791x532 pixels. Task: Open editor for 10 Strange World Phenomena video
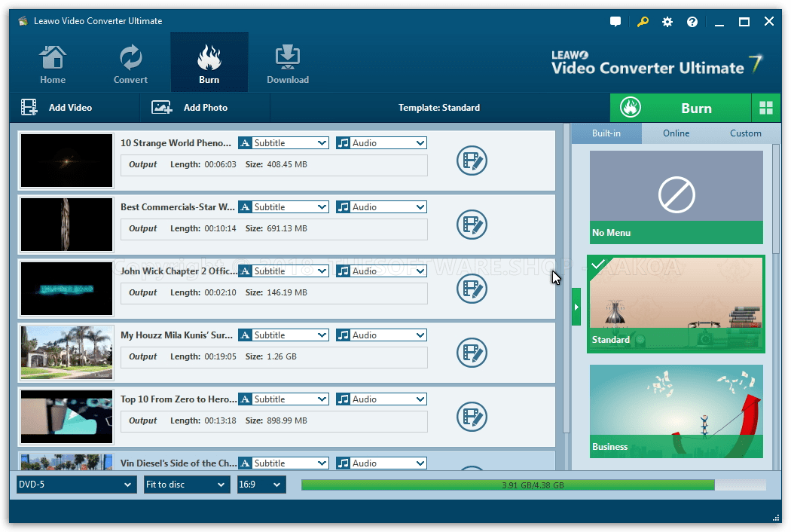click(472, 161)
